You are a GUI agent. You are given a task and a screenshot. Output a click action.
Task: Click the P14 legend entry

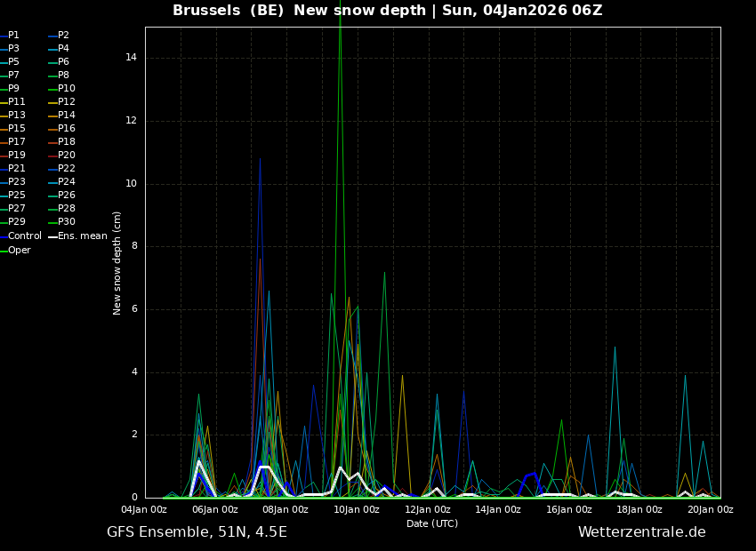[61, 116]
